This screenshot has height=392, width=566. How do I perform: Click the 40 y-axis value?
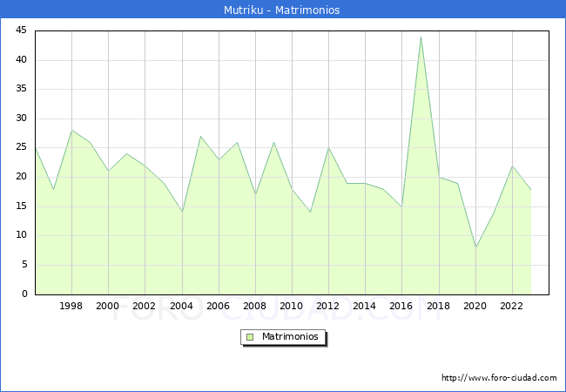pyautogui.click(x=21, y=59)
